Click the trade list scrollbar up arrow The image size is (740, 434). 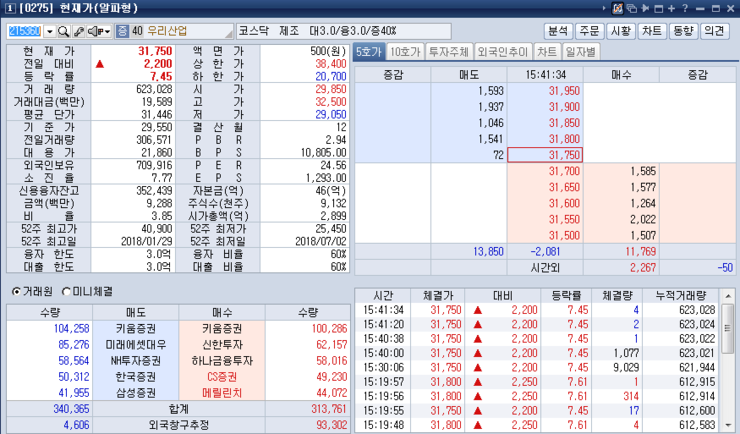(728, 296)
